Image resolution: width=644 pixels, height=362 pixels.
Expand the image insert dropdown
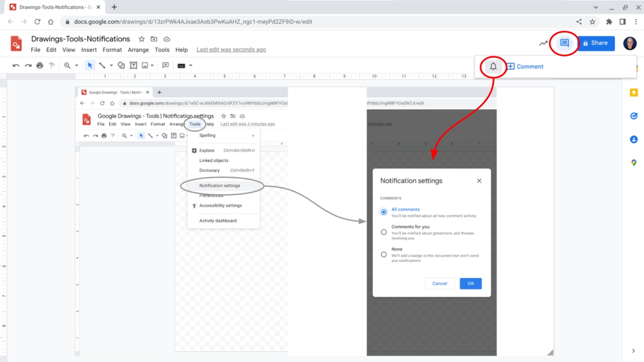153,65
